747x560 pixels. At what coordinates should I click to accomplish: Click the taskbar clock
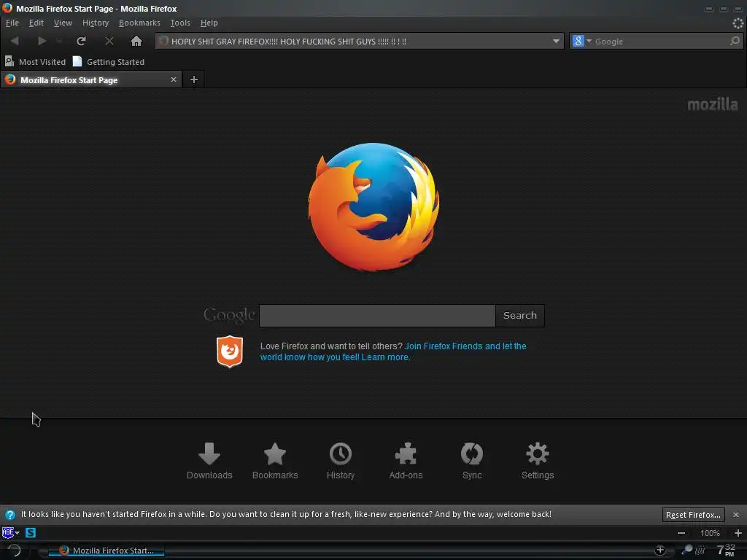(x=727, y=550)
